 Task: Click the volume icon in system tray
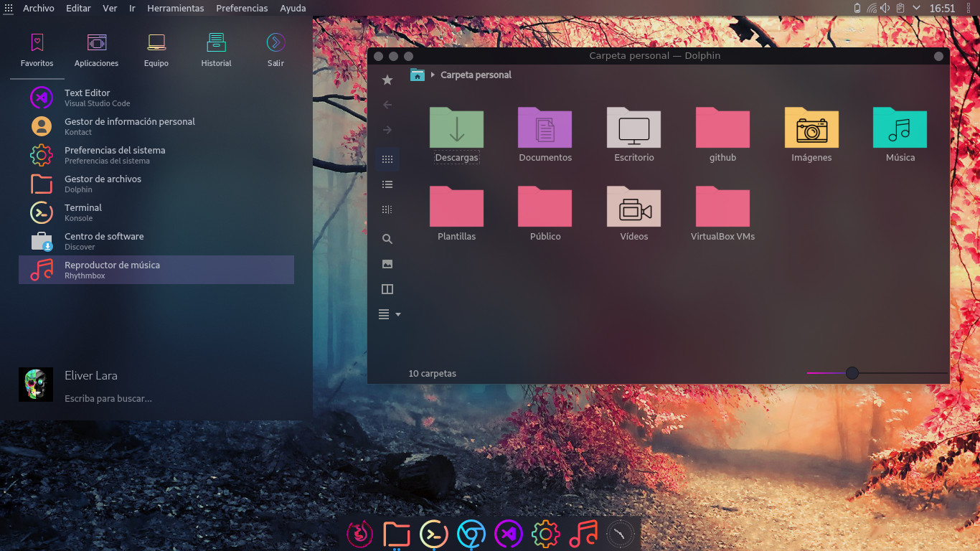point(885,8)
